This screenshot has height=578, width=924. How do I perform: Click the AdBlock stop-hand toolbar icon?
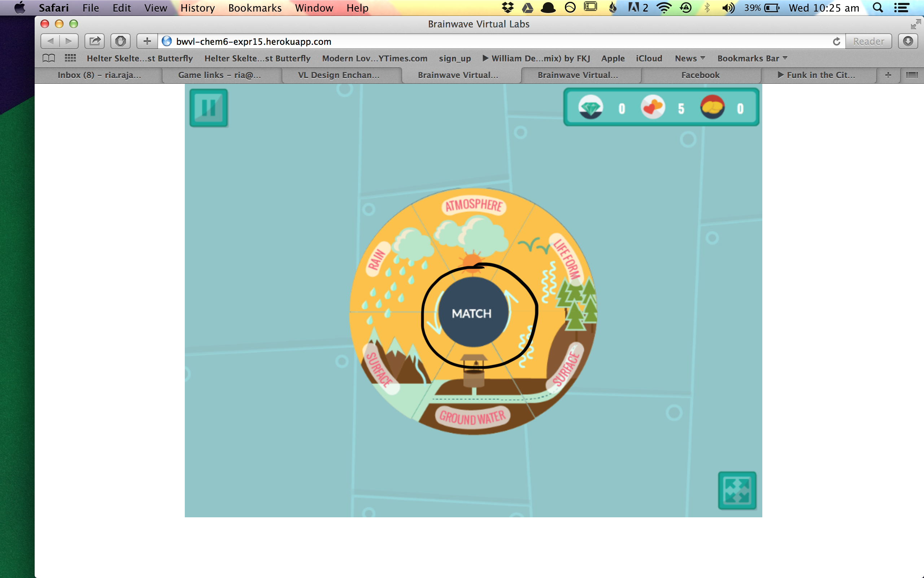pos(121,41)
